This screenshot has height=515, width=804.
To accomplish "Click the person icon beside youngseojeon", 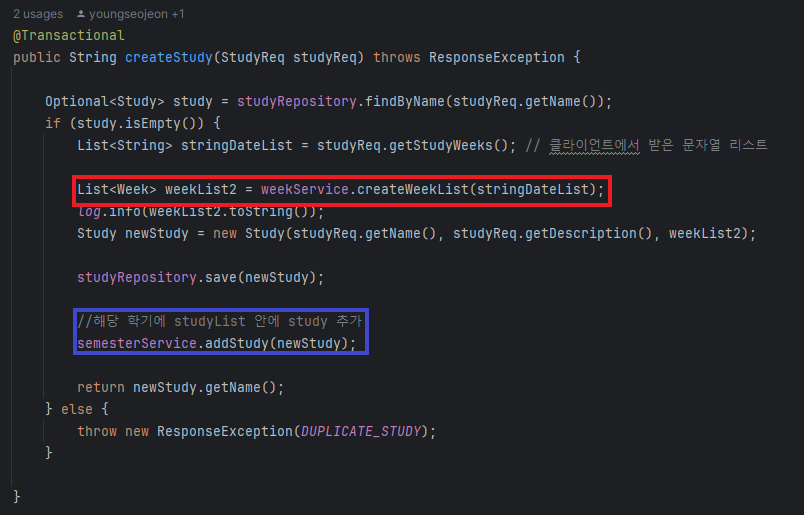I will coord(81,14).
